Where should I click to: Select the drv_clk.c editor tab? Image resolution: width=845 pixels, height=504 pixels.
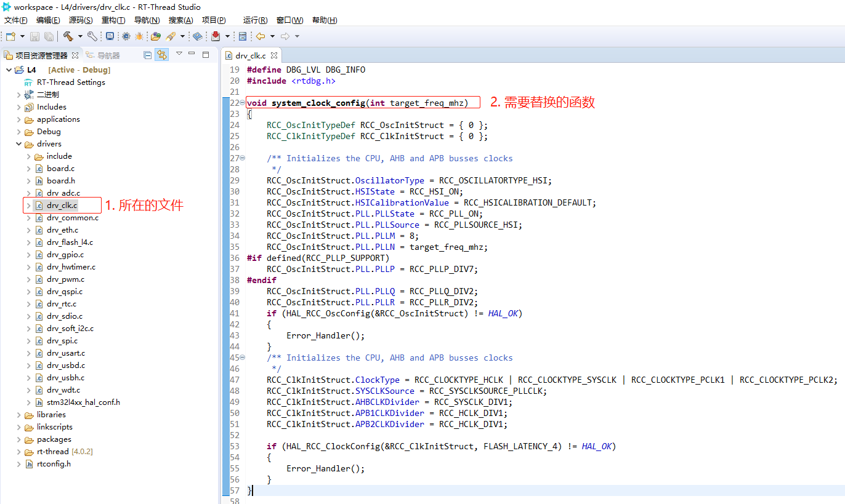click(x=251, y=55)
